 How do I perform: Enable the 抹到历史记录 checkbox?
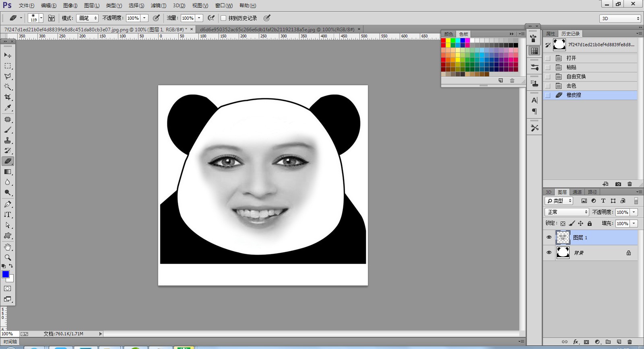click(x=223, y=18)
